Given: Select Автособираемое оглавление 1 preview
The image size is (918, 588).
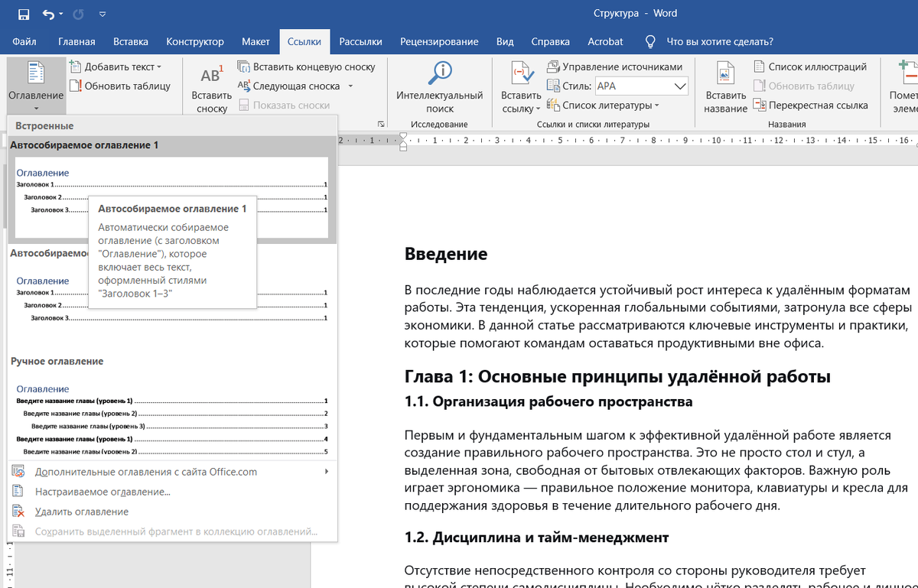Looking at the screenshot, I should pos(171,198).
